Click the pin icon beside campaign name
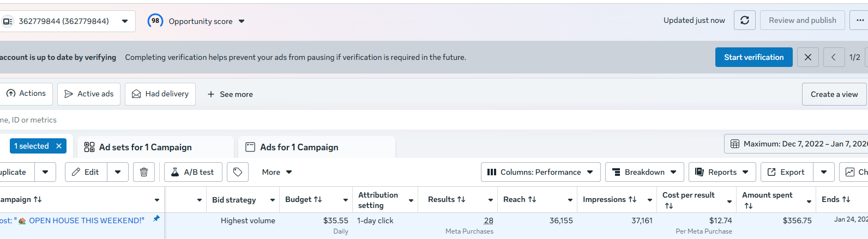 156,219
